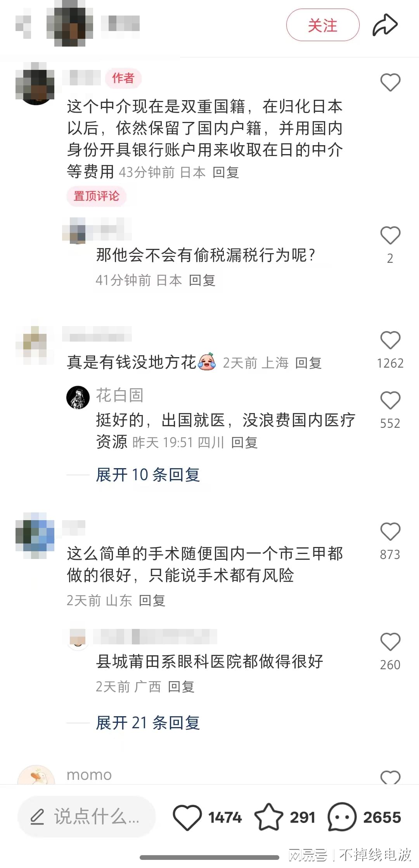Viewport: 419px width, 868px height.
Task: Tap the 置顶评论 pinned tag
Action: click(97, 196)
